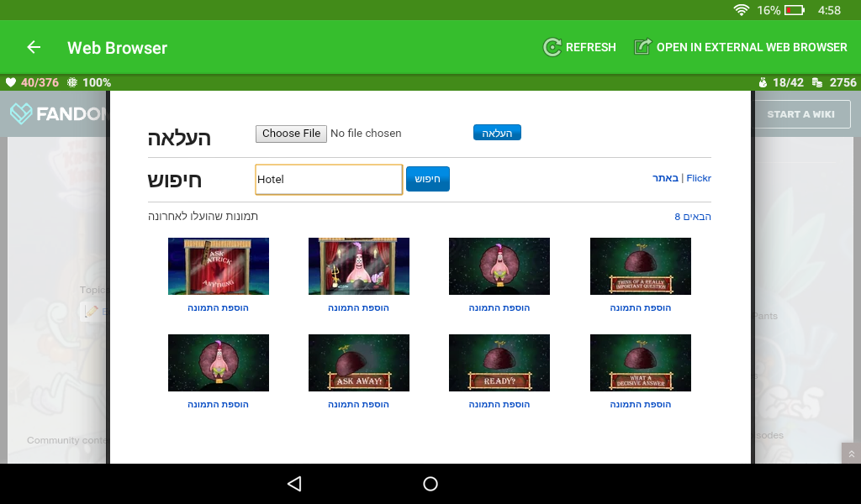Click the תמונות שהועלו לאחרונה heading
Screen dimensions: 861x504
point(203,216)
